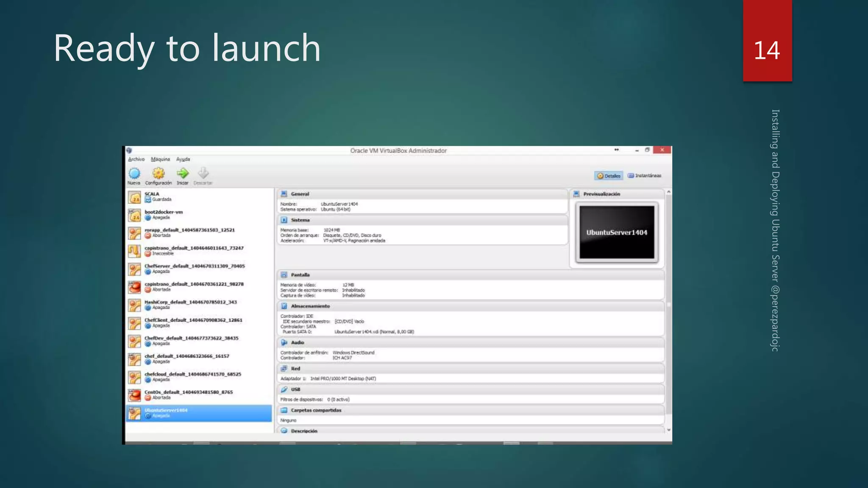Click the details pane scroll down arrow
This screenshot has height=488, width=868.
tap(669, 430)
